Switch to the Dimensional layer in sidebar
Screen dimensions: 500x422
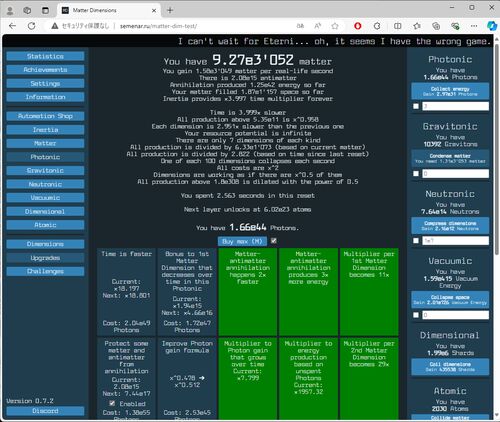(x=45, y=211)
